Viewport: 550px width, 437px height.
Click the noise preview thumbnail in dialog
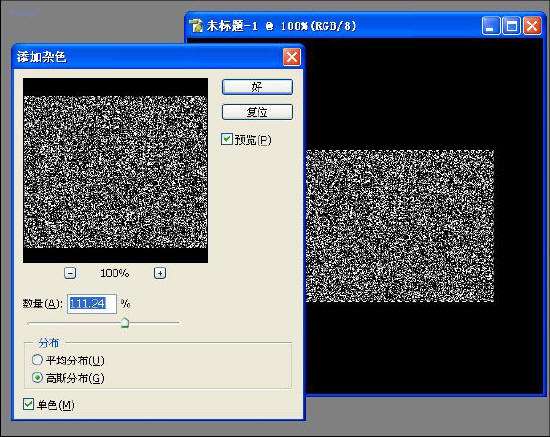(115, 170)
